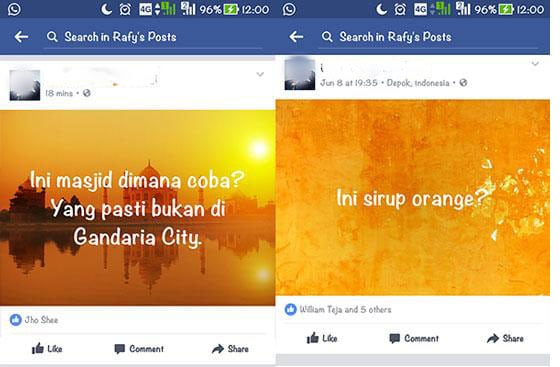
Task: Open the William Teja and 5 others list
Action: click(345, 310)
